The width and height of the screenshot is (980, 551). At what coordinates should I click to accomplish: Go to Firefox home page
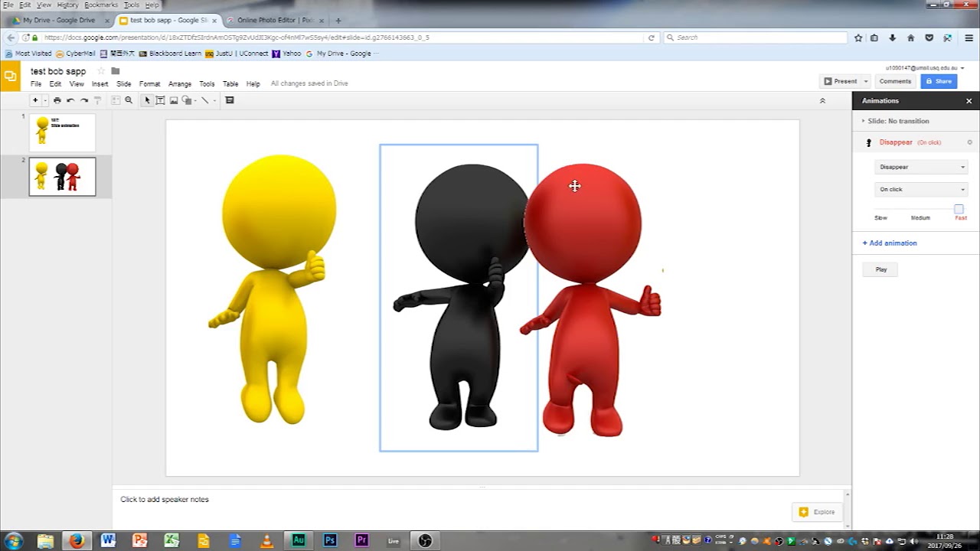coord(910,37)
